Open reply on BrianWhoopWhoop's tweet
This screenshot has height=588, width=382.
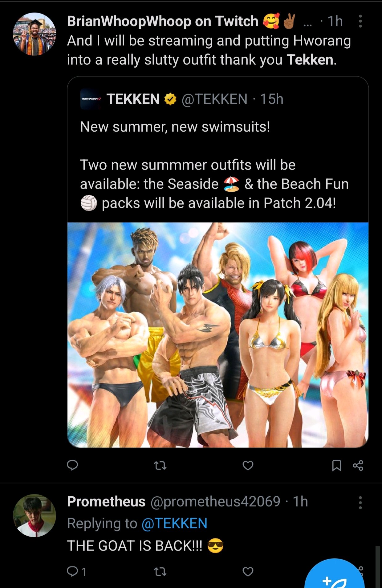[72, 465]
